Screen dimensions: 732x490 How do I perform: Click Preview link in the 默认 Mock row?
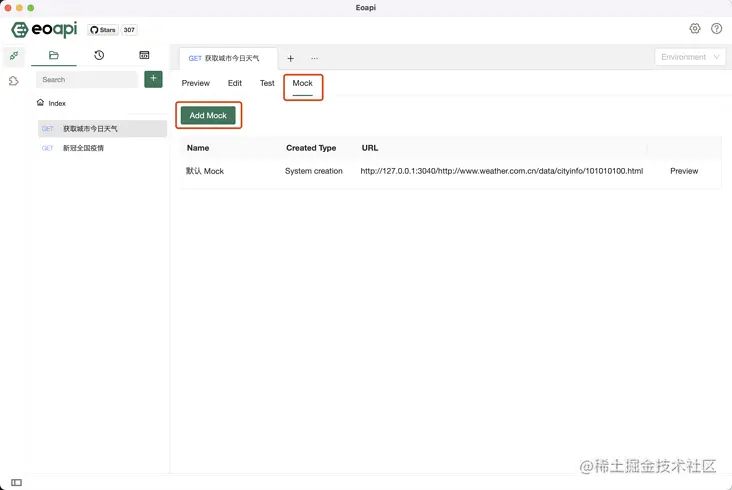[684, 171]
